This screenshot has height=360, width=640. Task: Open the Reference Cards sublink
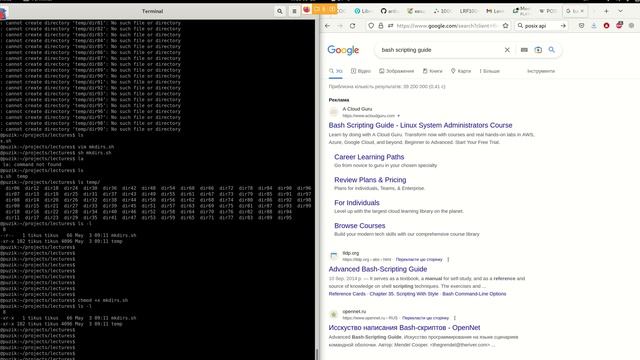pos(347,294)
